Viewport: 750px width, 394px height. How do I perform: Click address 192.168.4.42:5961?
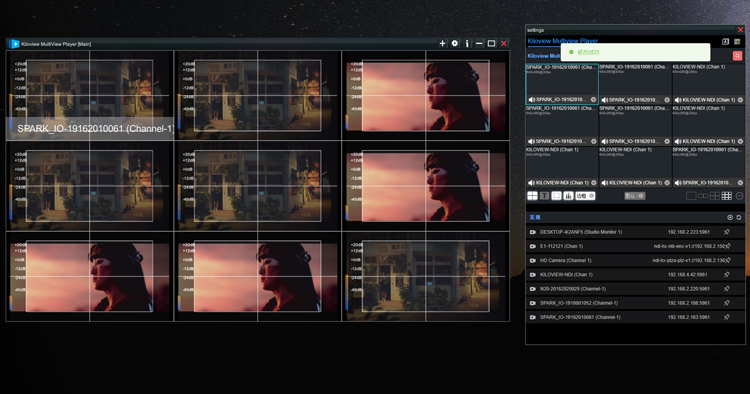[x=687, y=274]
